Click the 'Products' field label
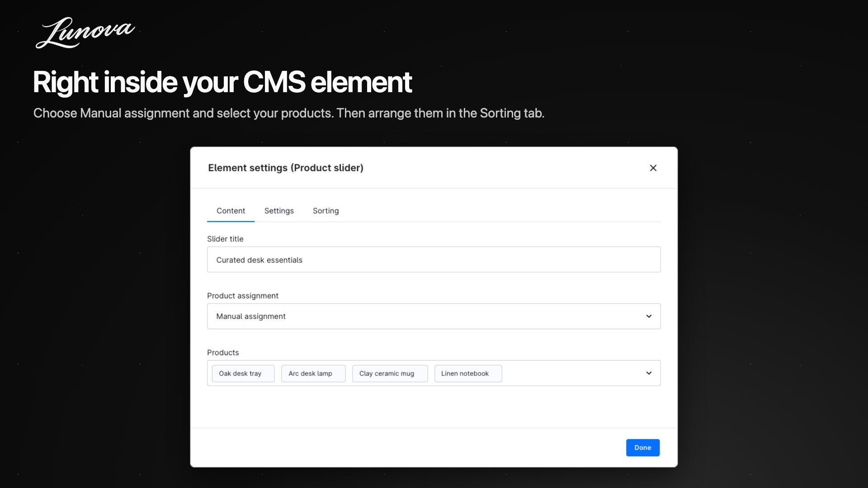The width and height of the screenshot is (868, 488). pos(223,353)
